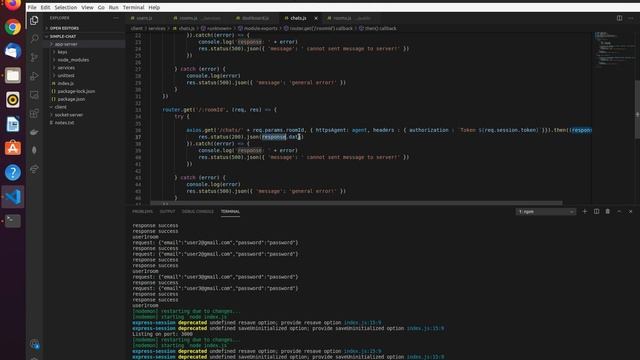The height and width of the screenshot is (360, 640).
Task: Open the File menu
Action: (32, 7)
